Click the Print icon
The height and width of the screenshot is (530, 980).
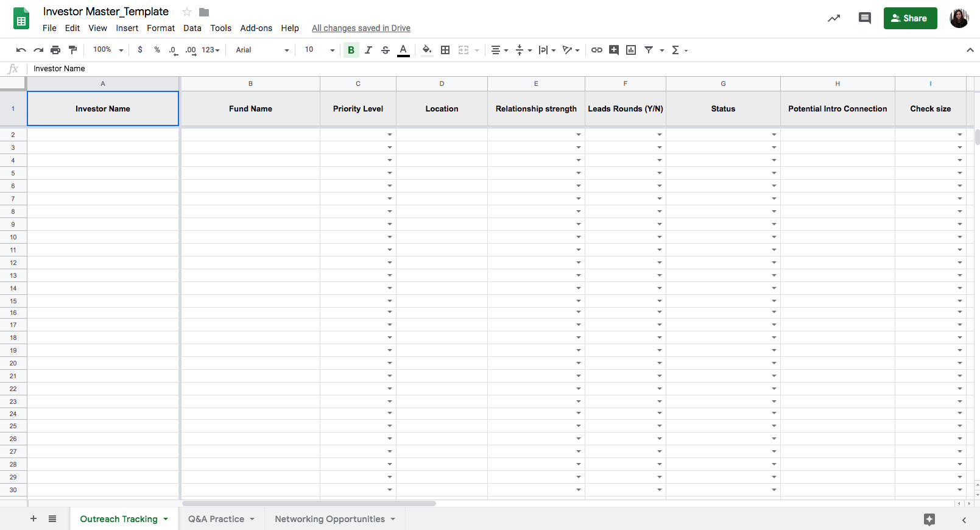point(55,50)
